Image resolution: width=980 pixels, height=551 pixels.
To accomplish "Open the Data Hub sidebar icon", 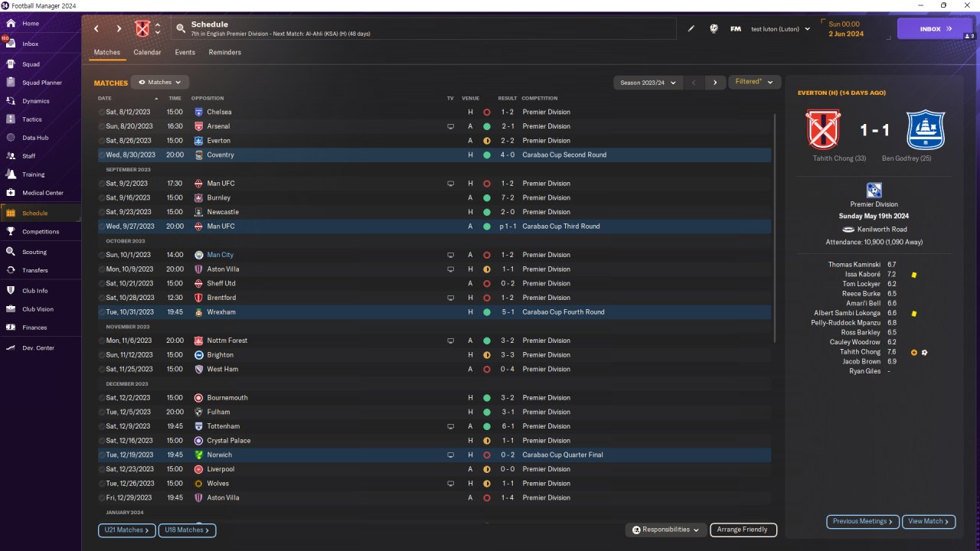I will (11, 138).
